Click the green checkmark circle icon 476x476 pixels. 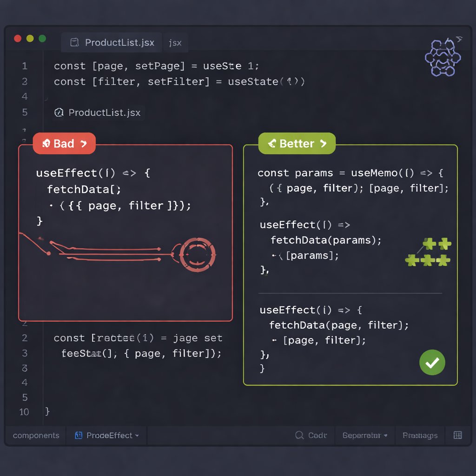pyautogui.click(x=432, y=363)
